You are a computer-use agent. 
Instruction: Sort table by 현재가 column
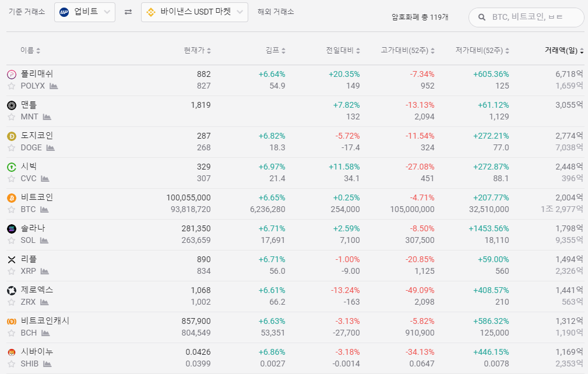click(x=197, y=51)
